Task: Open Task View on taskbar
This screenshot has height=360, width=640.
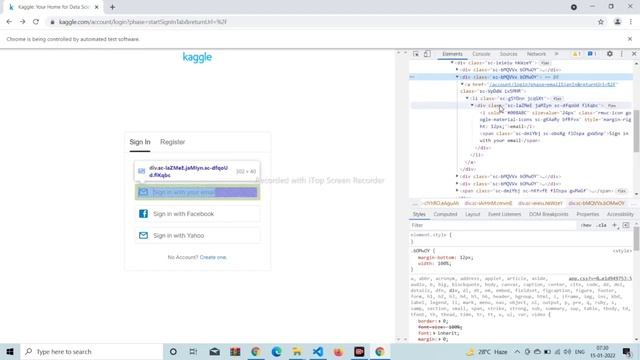Action: point(193,351)
